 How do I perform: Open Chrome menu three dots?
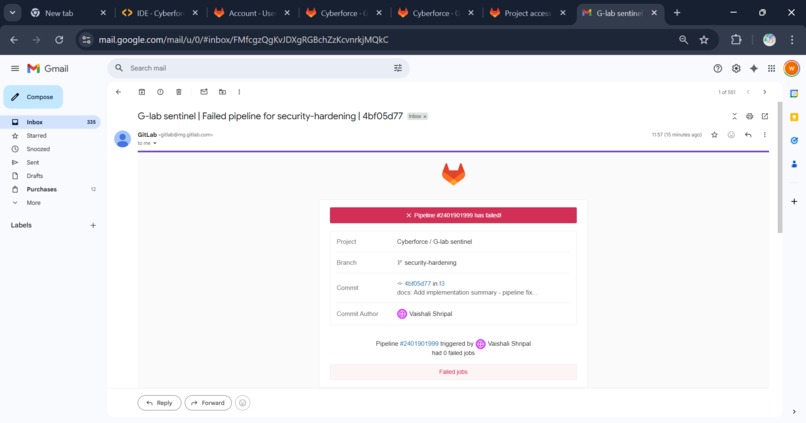[x=792, y=40]
